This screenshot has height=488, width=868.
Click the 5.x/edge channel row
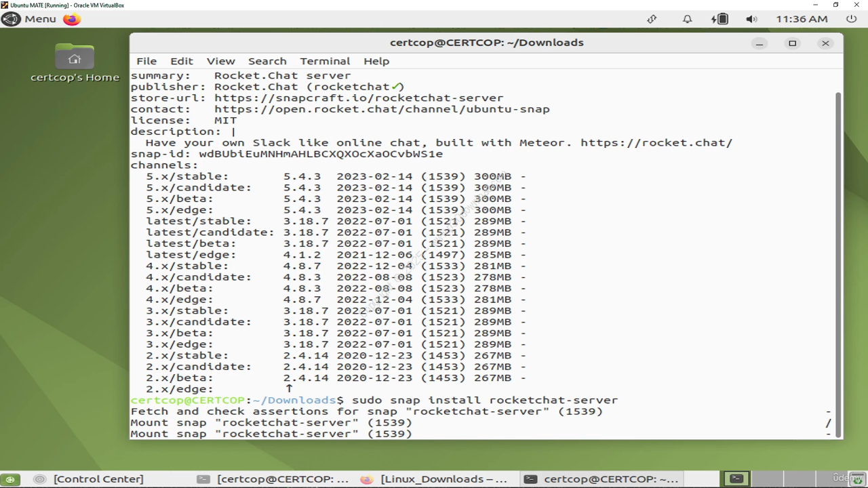pos(336,210)
